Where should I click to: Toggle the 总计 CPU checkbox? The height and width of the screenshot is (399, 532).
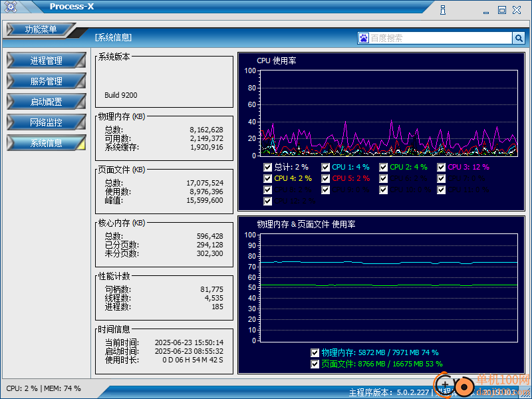coord(267,167)
